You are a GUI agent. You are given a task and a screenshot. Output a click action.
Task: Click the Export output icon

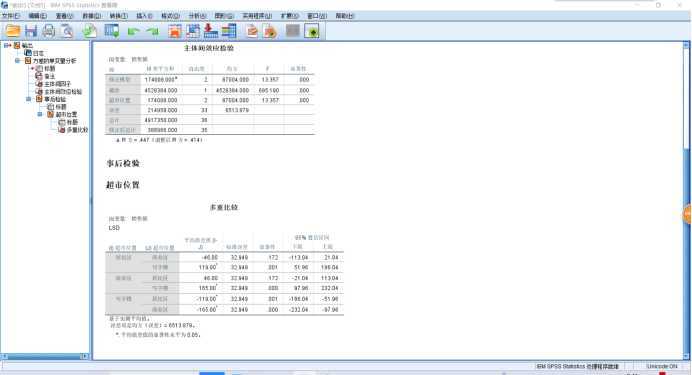90,31
